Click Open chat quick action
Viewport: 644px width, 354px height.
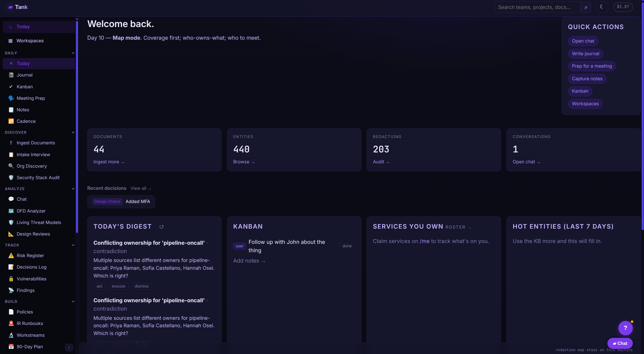pyautogui.click(x=583, y=41)
